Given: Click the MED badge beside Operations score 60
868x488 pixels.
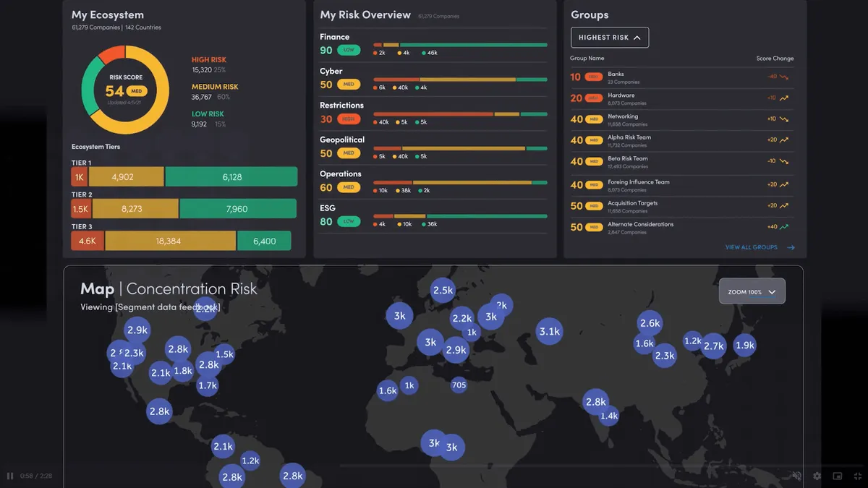Looking at the screenshot, I should point(349,187).
